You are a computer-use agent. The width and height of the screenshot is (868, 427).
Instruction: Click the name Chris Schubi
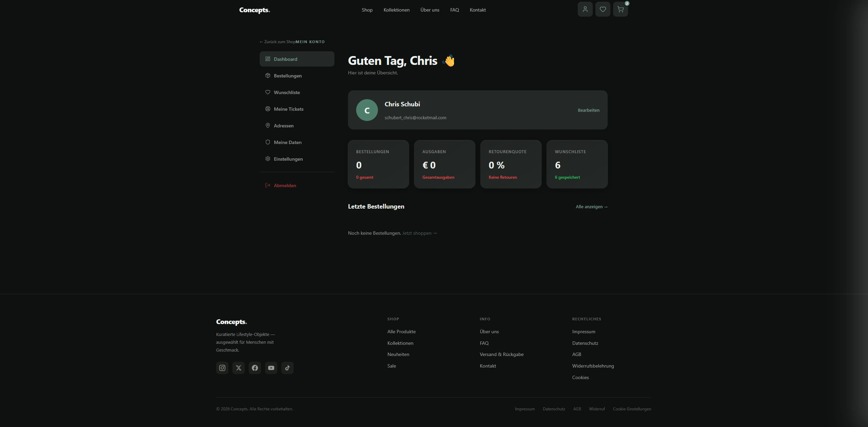click(x=402, y=104)
